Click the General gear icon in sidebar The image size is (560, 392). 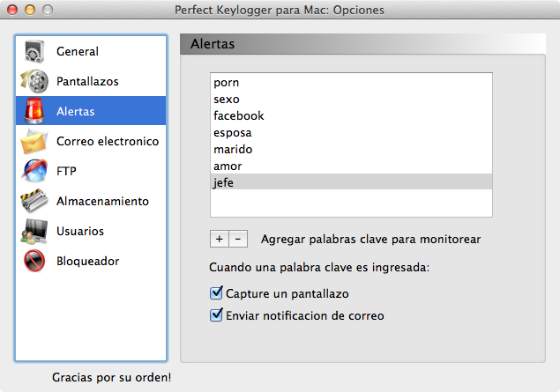(34, 51)
